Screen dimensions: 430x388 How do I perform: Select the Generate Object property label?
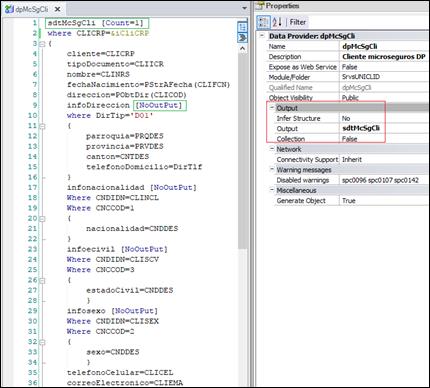[301, 201]
